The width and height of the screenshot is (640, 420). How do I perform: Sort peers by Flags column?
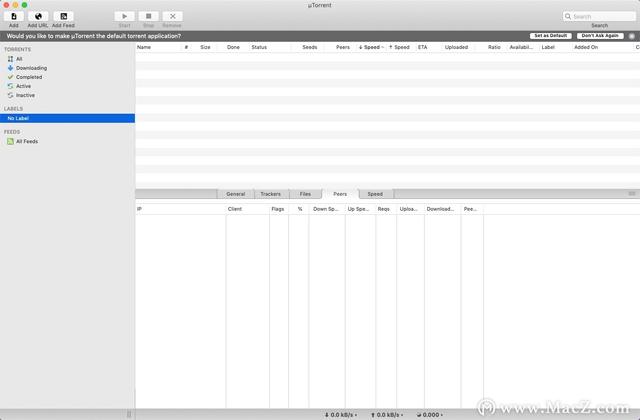tap(279, 209)
